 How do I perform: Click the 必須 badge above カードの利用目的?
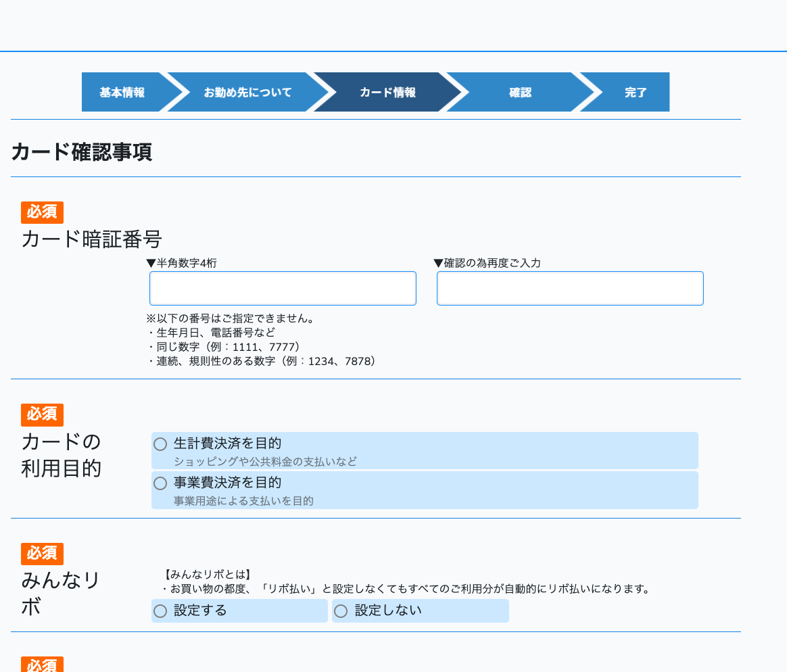click(x=42, y=414)
